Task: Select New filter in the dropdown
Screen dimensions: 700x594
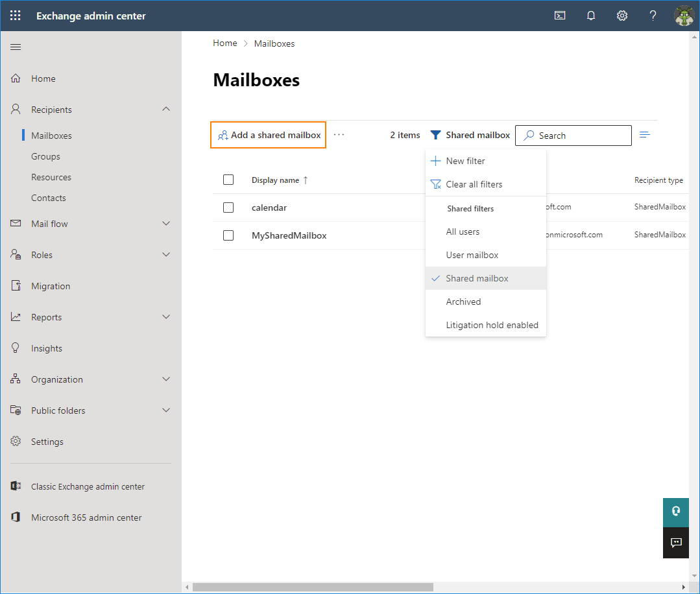Action: [486, 161]
